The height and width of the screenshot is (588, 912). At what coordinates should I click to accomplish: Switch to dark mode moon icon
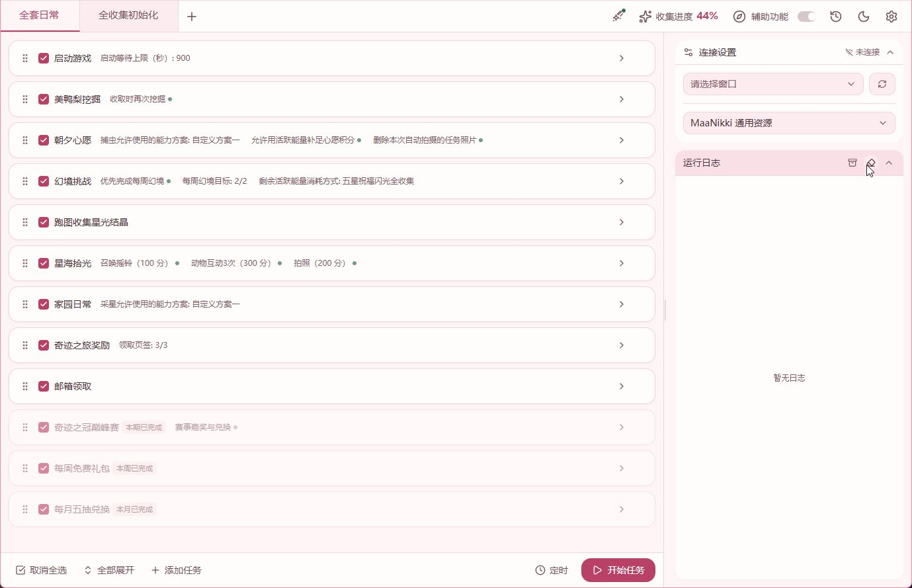click(864, 17)
